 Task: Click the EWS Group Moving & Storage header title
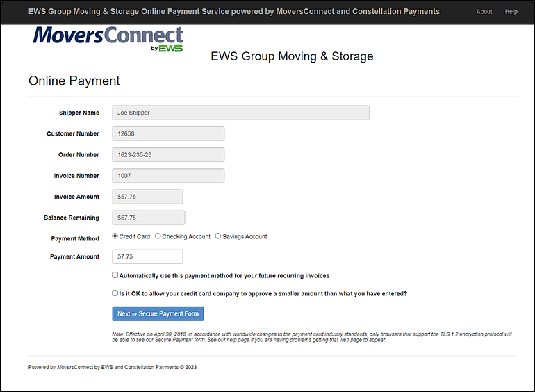click(233, 12)
